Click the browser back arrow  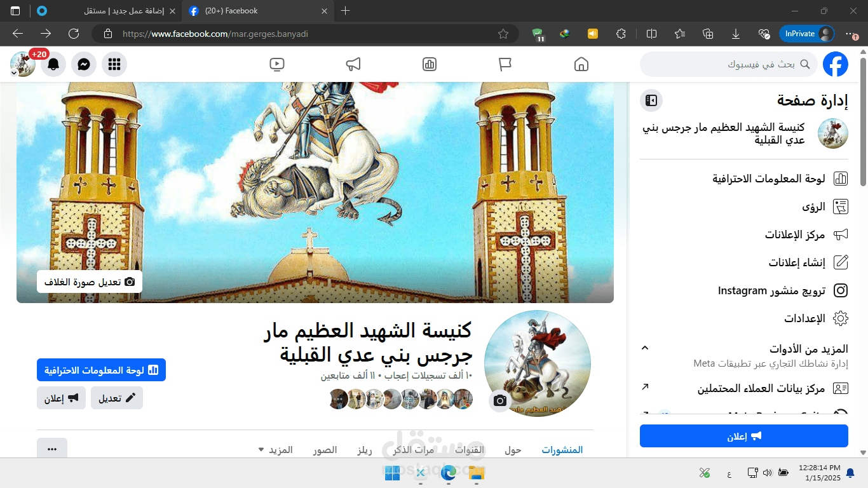tap(18, 34)
